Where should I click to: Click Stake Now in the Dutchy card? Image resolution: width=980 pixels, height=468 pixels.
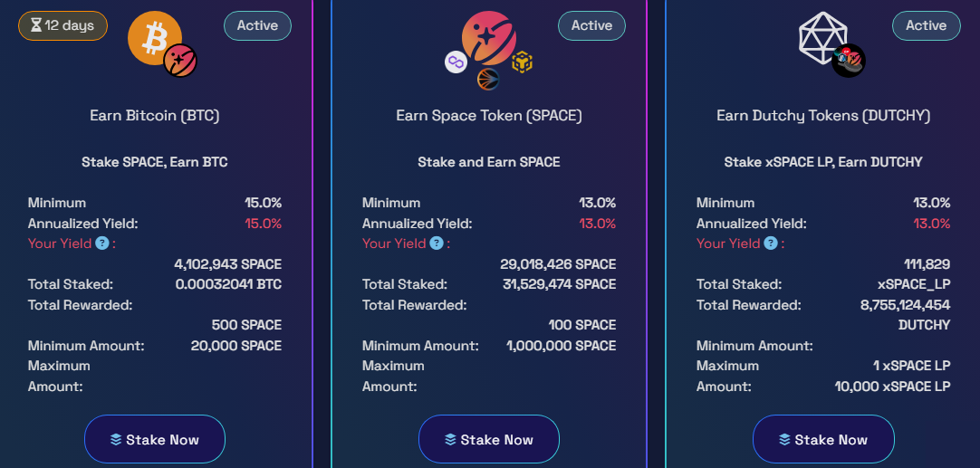coord(823,439)
